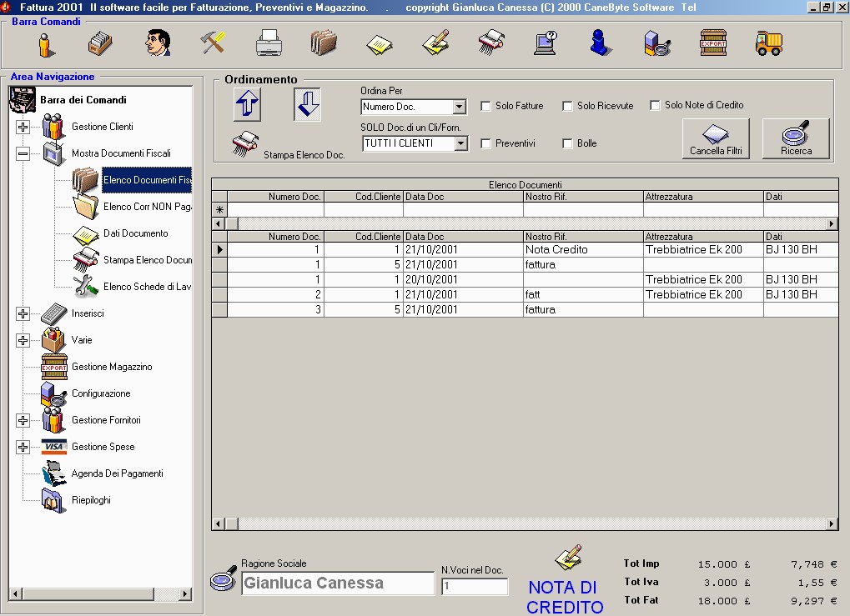Click the computer with magnifier toolbar icon
This screenshot has height=616, width=850.
point(657,43)
